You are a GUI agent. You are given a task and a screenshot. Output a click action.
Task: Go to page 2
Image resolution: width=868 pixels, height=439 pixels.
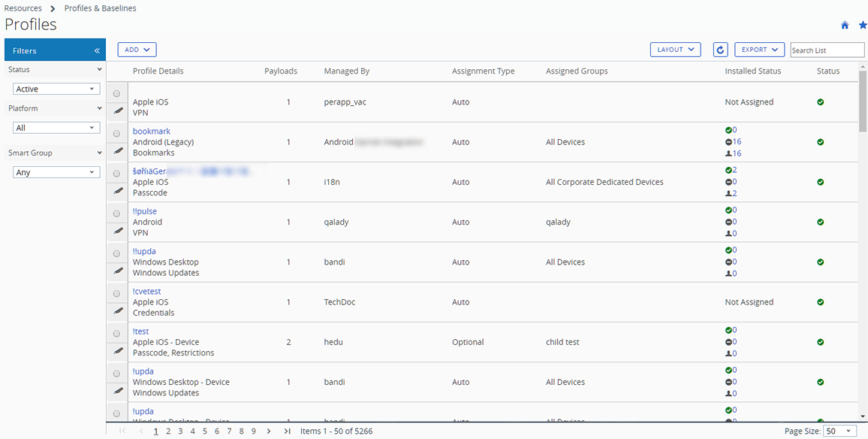tap(168, 431)
